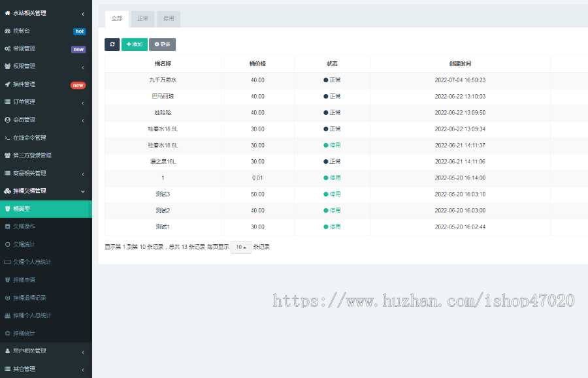Click the chart icon beside 押桶个人总统计
The height and width of the screenshot is (378, 588).
[7, 316]
